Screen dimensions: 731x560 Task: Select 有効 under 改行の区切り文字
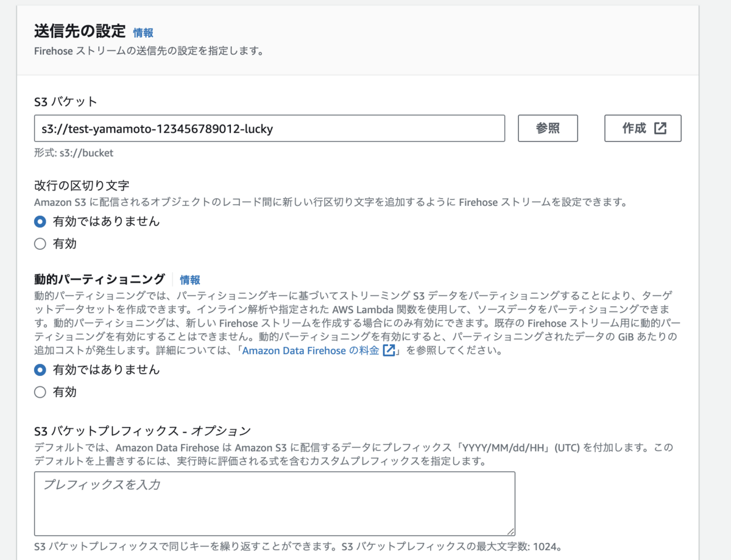pos(40,244)
